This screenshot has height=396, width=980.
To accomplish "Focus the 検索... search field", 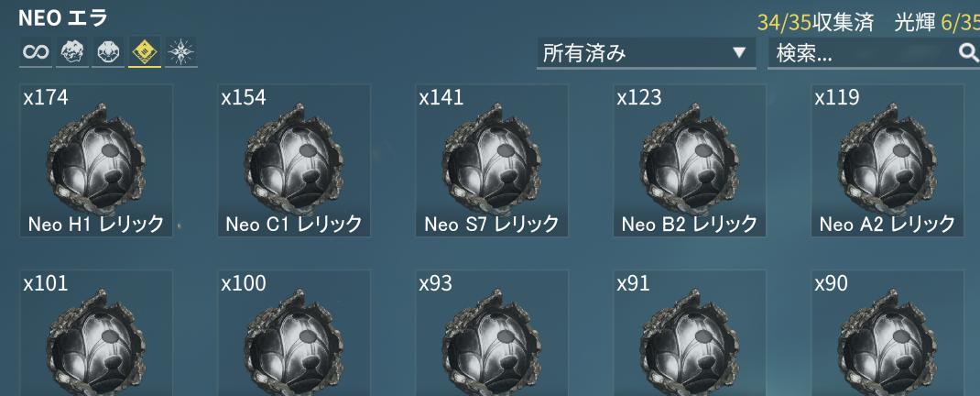I will [x=874, y=53].
